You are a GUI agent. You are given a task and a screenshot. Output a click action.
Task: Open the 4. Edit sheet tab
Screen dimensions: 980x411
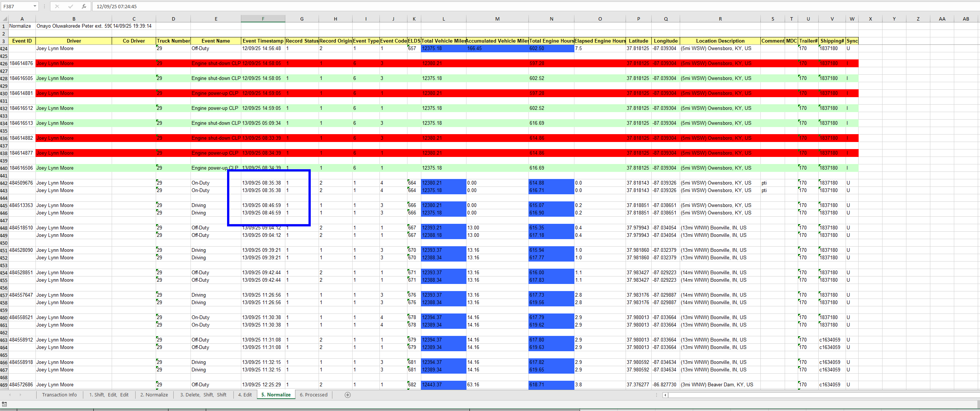pos(245,395)
